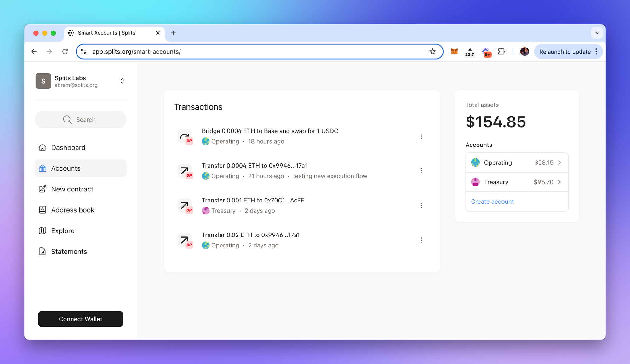Open the Operating account chevron row

point(517,162)
